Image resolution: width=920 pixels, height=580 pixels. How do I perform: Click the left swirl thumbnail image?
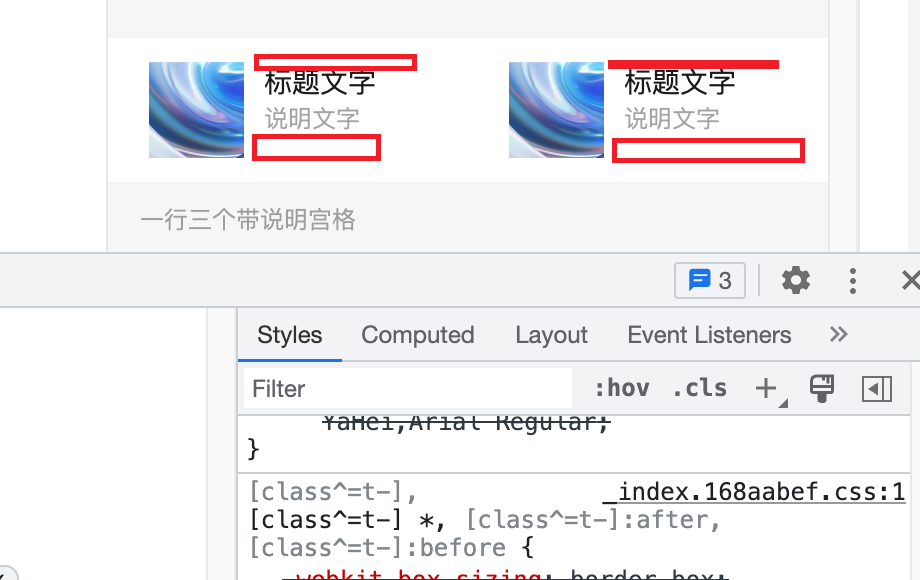[x=196, y=110]
